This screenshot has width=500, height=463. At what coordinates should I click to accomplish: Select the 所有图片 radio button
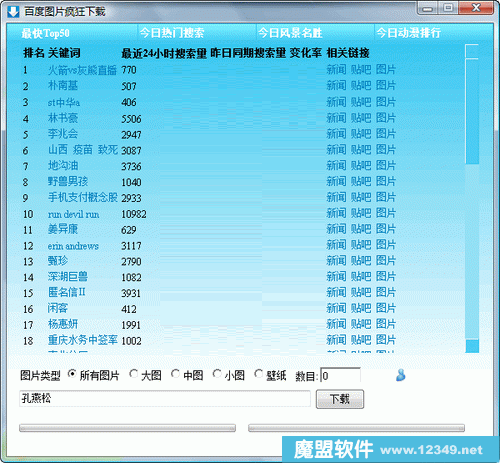tap(71, 374)
